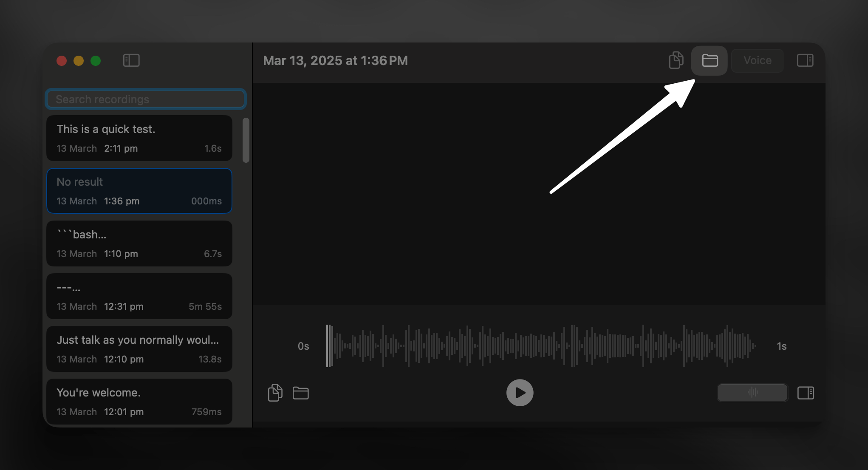Click into the Search recordings field
868x470 pixels.
coord(145,99)
